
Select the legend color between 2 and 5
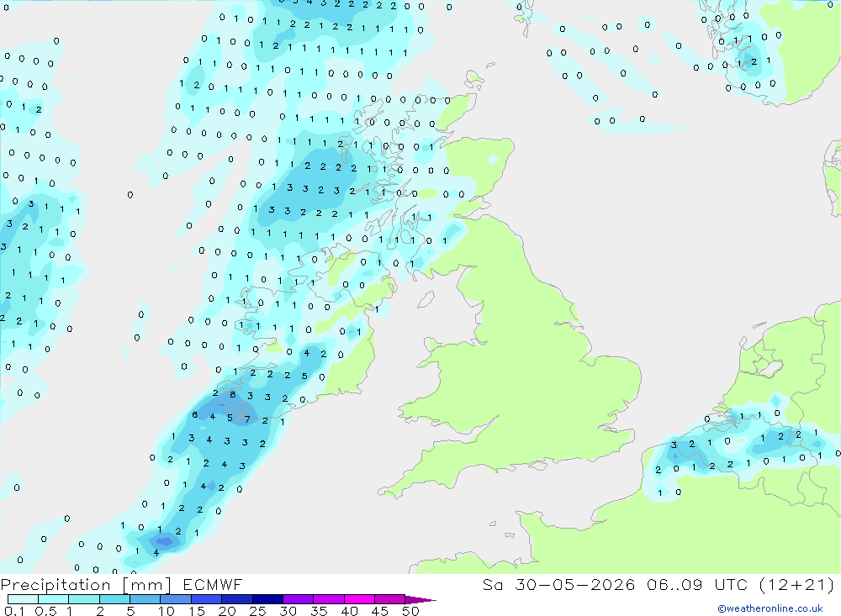click(x=114, y=599)
